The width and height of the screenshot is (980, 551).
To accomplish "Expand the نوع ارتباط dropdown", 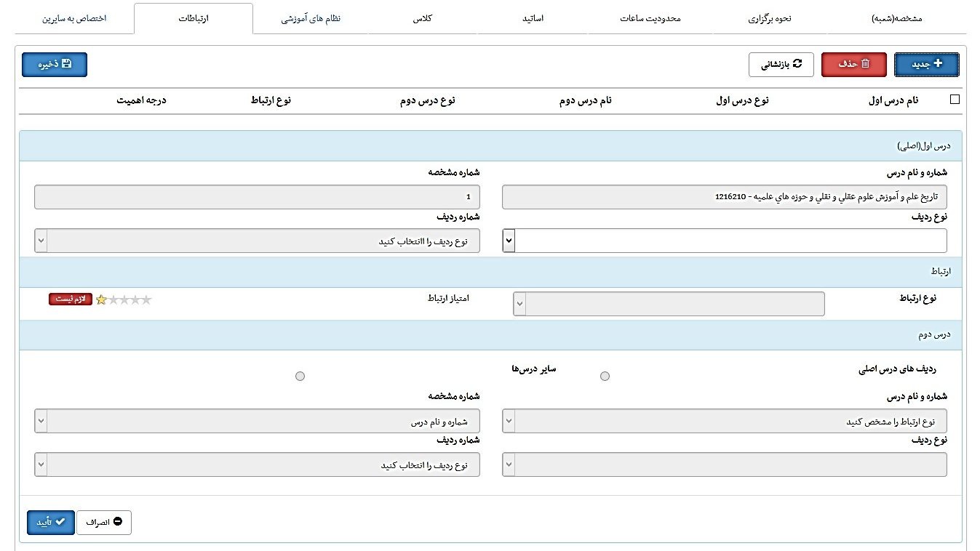I will click(669, 304).
